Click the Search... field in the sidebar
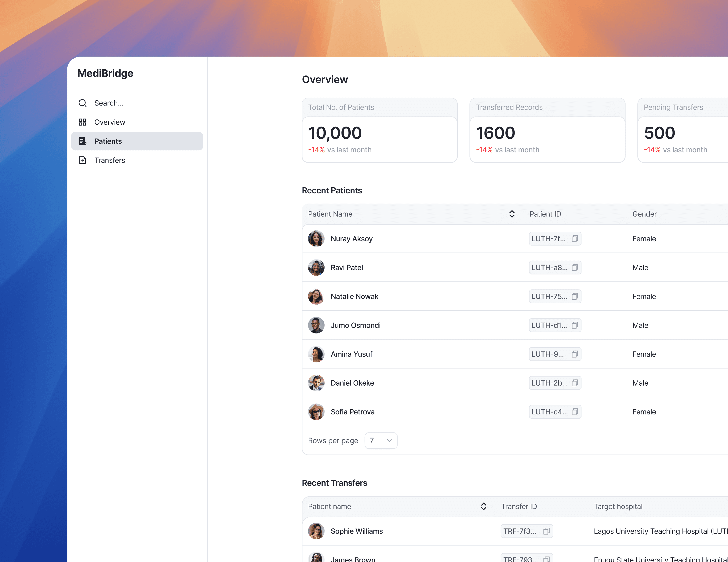 pos(137,103)
